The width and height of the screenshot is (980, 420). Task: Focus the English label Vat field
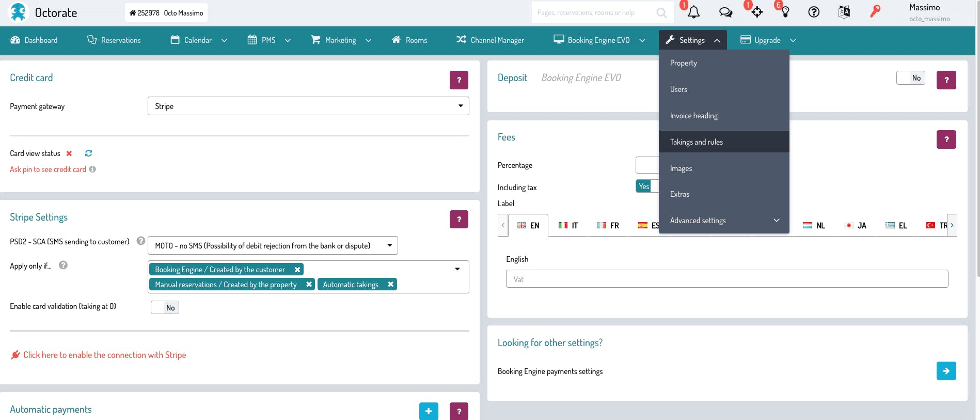pyautogui.click(x=727, y=279)
